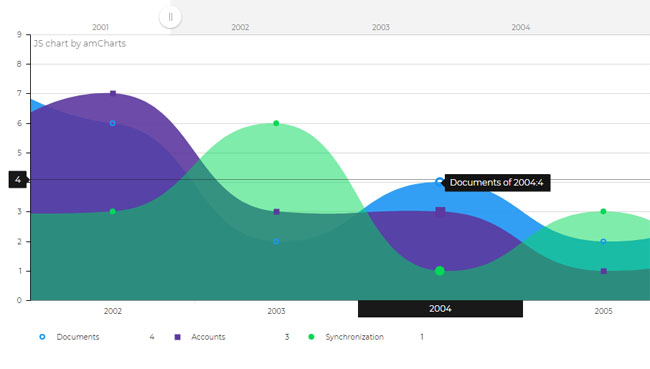
Task: Click the Documents of 2004:4 tooltip balloon
Action: pyautogui.click(x=497, y=182)
